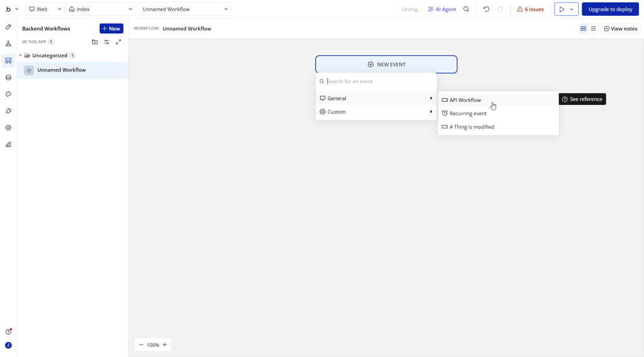Zoom out with the minus button

click(x=141, y=344)
